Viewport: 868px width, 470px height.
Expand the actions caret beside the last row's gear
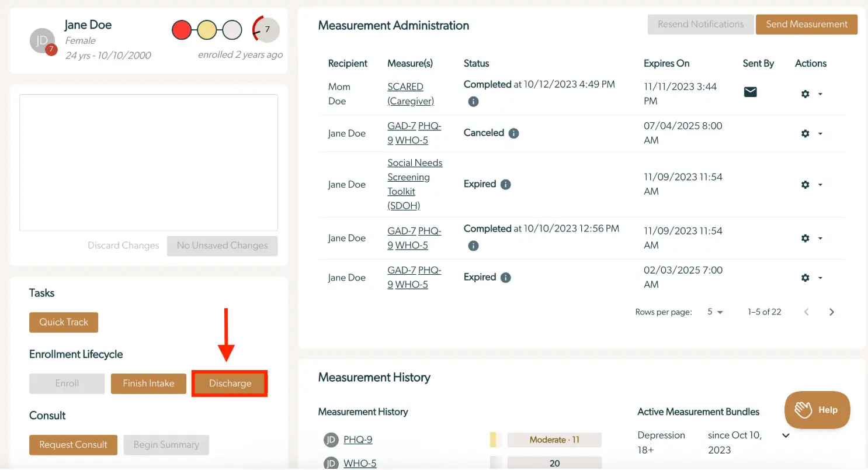pyautogui.click(x=820, y=278)
